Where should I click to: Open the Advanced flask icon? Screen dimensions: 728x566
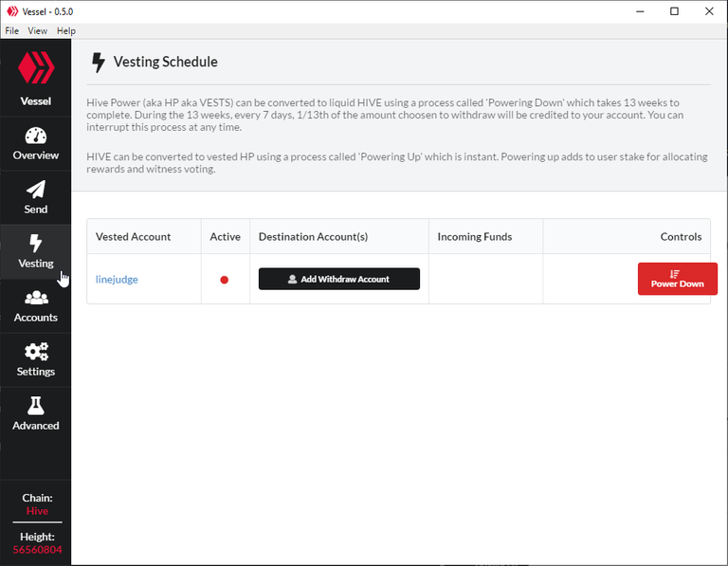[x=36, y=406]
